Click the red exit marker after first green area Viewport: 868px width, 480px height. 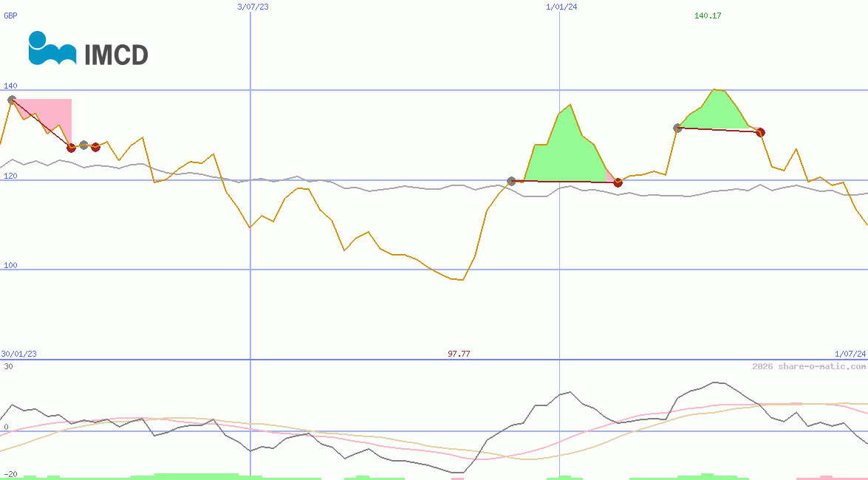[618, 182]
